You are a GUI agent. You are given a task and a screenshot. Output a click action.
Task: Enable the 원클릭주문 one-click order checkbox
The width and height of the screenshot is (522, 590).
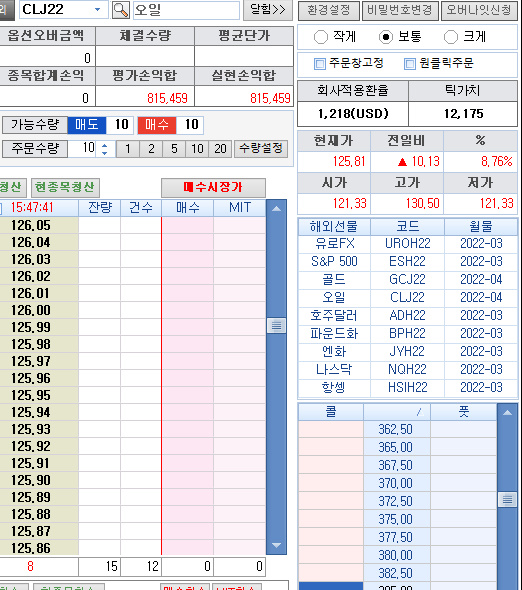409,64
